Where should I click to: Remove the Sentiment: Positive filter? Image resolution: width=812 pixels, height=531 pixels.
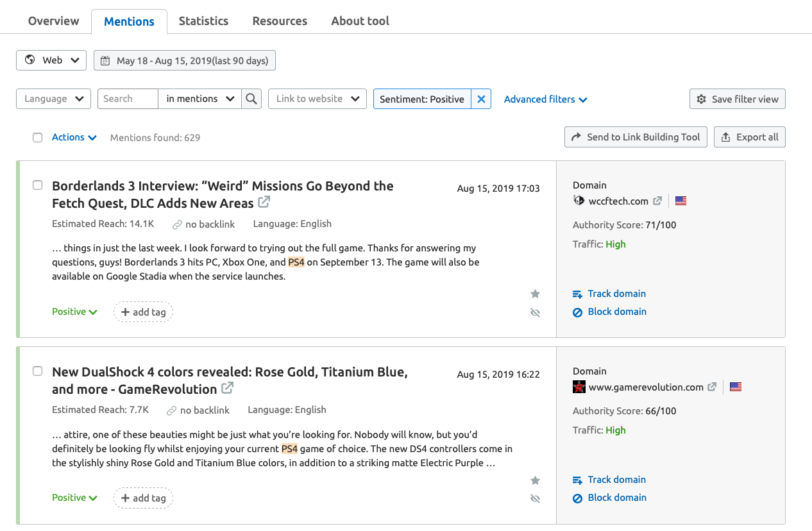481,99
